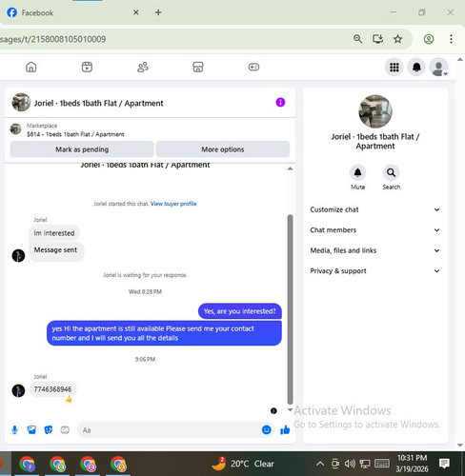Screen dimensions: 465x476
Task: Click the 'Im interested' message bubble
Action: pyautogui.click(x=54, y=233)
